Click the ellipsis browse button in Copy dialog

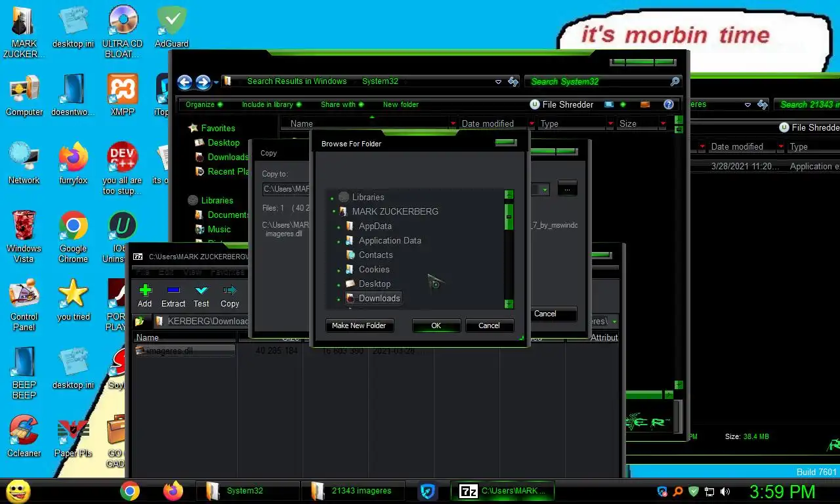pos(568,189)
